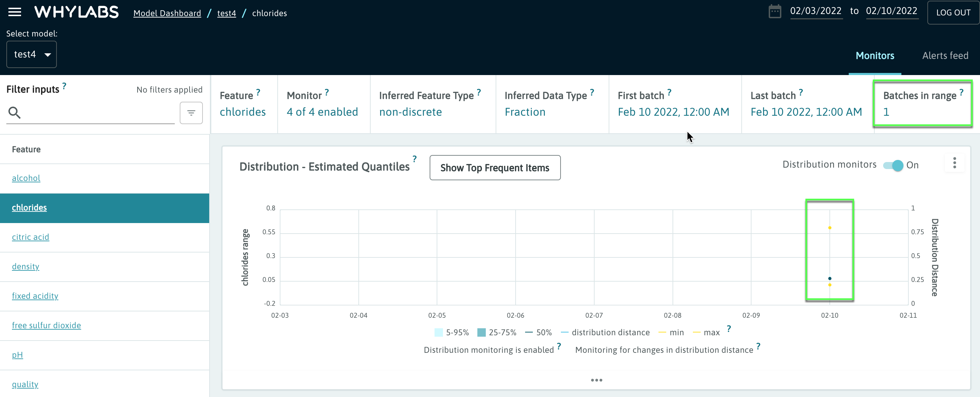Click the fixed acidity feature link
The image size is (980, 397).
[x=34, y=295]
